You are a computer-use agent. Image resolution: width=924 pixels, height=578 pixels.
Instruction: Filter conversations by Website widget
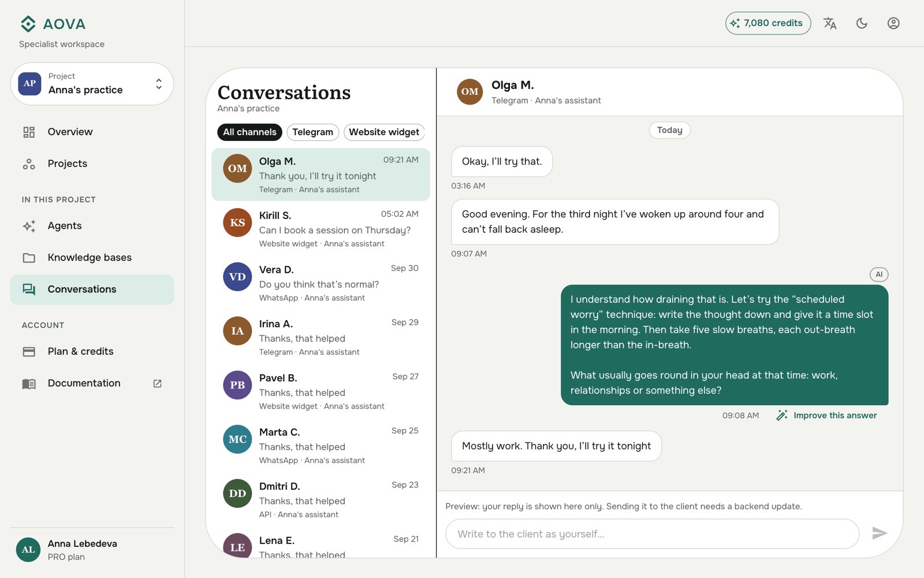pos(384,132)
